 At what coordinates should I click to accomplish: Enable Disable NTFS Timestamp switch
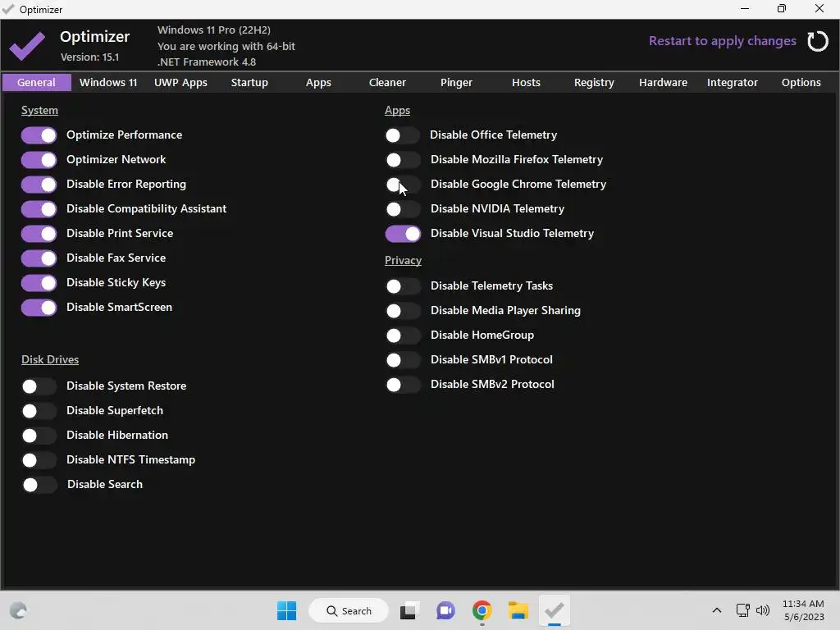point(39,460)
